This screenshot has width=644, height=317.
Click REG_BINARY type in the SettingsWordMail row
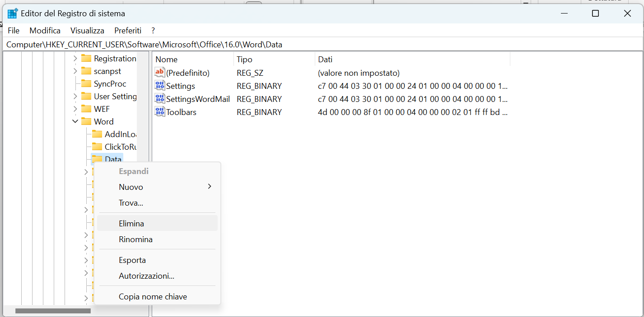coord(259,99)
